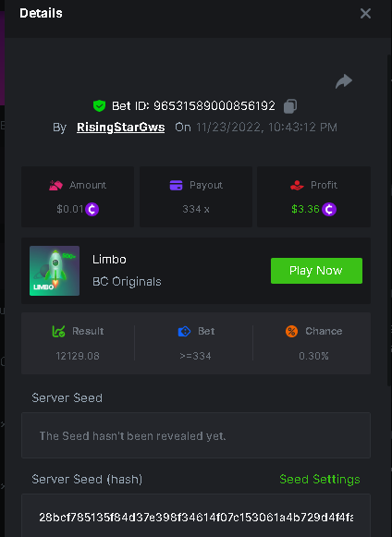Click the share arrow icon
Screen dimensions: 392x537
(x=344, y=81)
